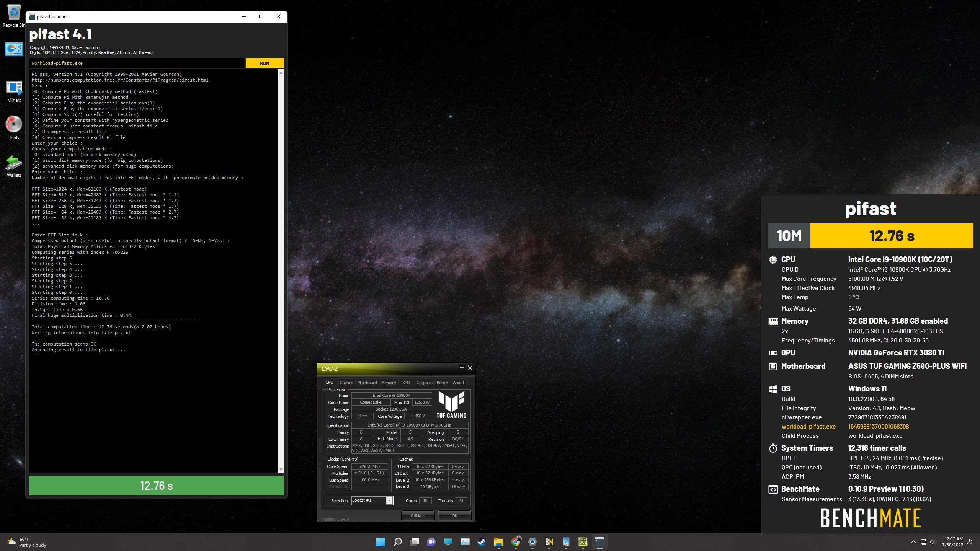Open the Miners desktop shortcut
The height and width of the screenshot is (551, 980).
(14, 91)
